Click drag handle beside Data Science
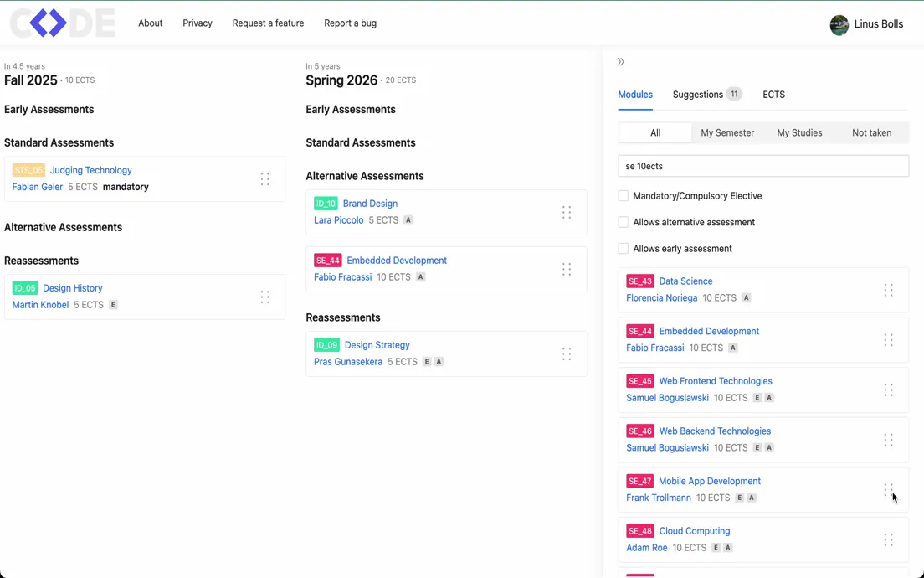 [x=888, y=291]
